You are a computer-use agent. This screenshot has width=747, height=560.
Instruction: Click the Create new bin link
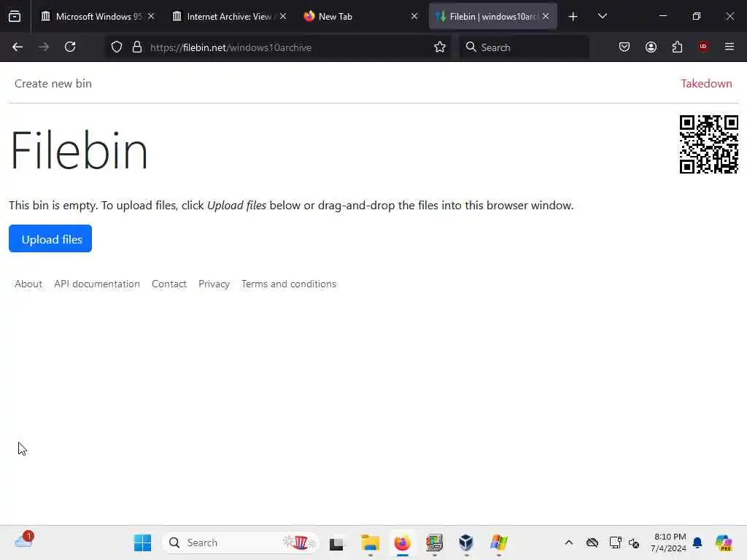[x=53, y=84]
